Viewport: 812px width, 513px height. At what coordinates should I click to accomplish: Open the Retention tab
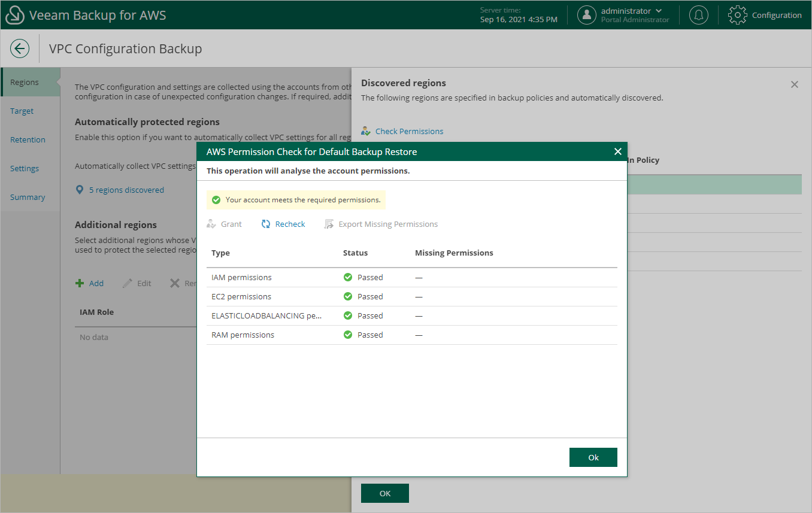pyautogui.click(x=28, y=139)
